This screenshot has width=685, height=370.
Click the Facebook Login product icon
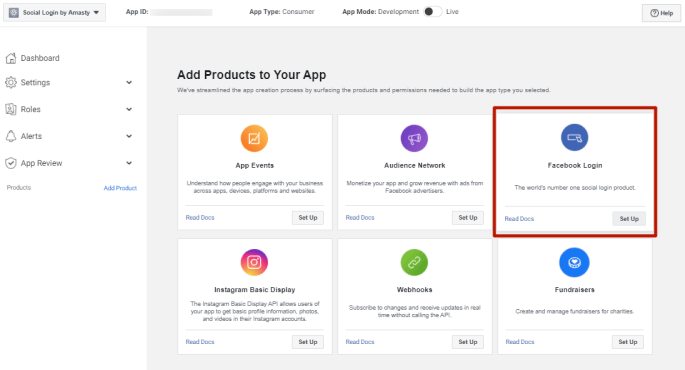[x=574, y=138]
